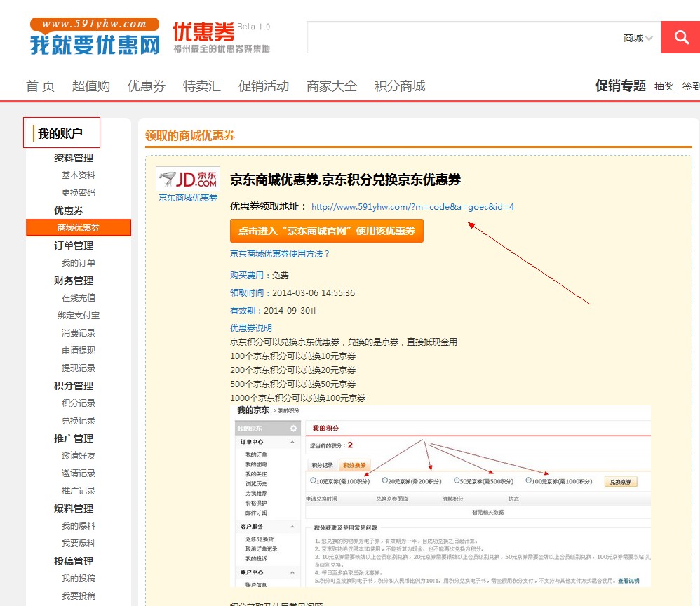This screenshot has width=700, height=606.
Task: Open the 促销活动 navigation item
Action: tap(264, 86)
